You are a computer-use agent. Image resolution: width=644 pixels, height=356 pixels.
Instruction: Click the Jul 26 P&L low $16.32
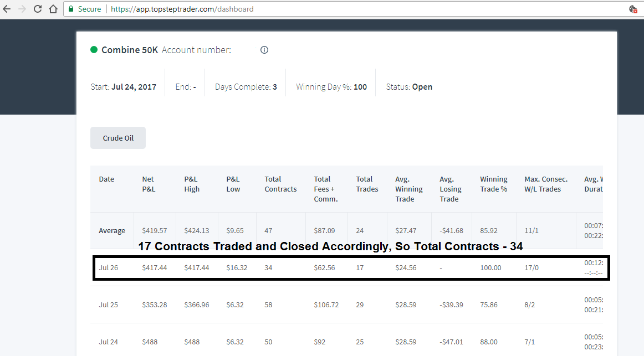click(x=237, y=268)
